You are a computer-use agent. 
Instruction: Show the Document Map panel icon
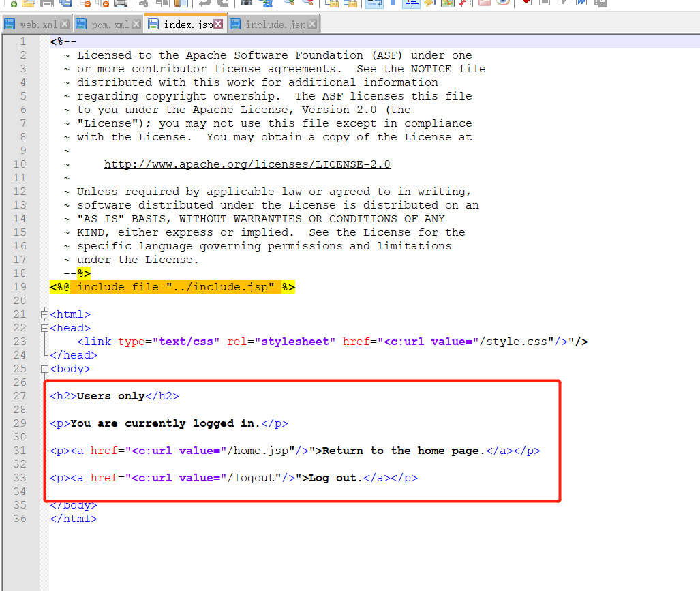[x=448, y=3]
